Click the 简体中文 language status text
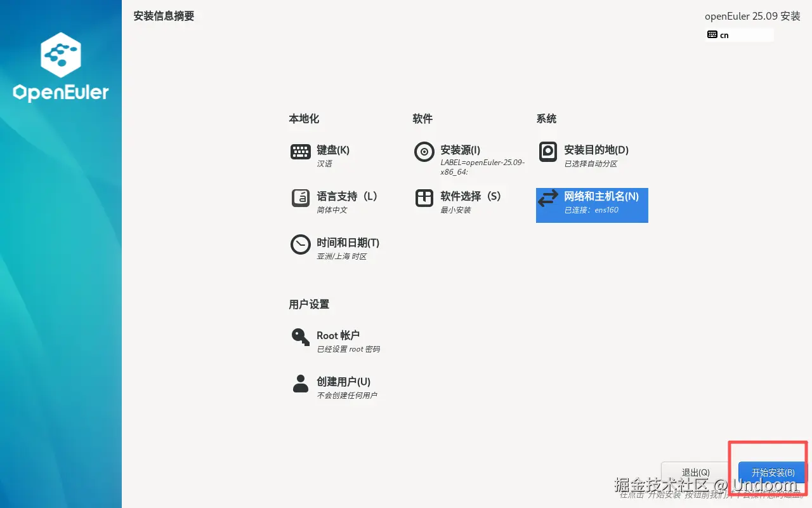The image size is (812, 508). pos(332,210)
